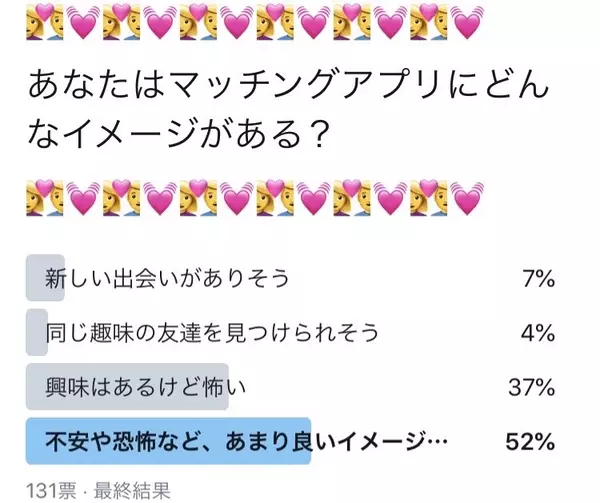Click the bold 52% result value
Viewport: 600px width, 503px height.
click(530, 440)
